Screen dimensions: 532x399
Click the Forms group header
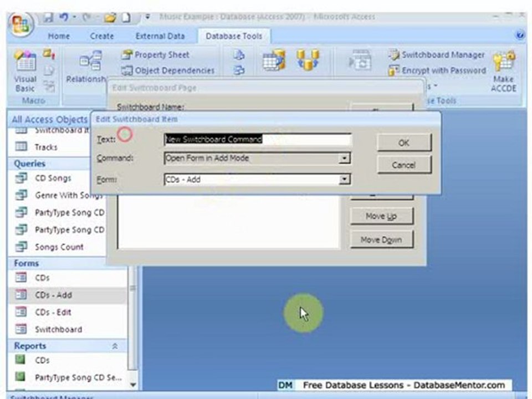pyautogui.click(x=58, y=263)
